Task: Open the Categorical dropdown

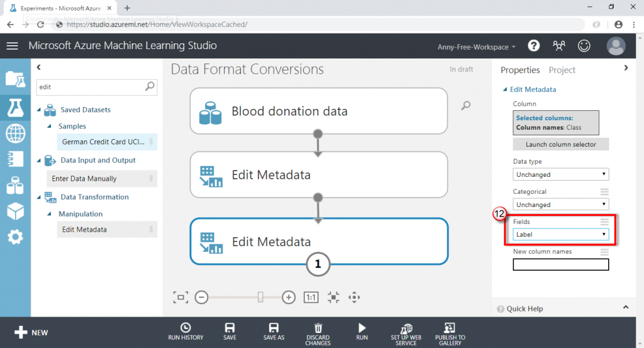Action: pos(560,204)
